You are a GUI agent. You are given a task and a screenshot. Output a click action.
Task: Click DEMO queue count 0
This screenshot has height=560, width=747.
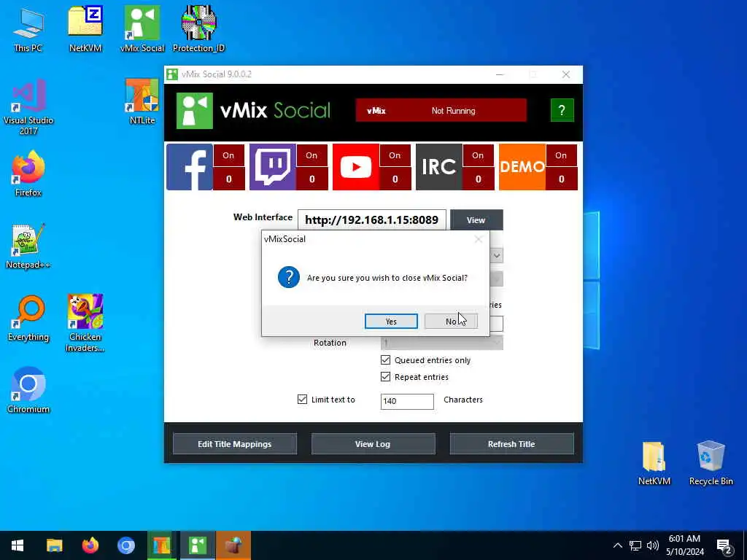[x=561, y=179]
